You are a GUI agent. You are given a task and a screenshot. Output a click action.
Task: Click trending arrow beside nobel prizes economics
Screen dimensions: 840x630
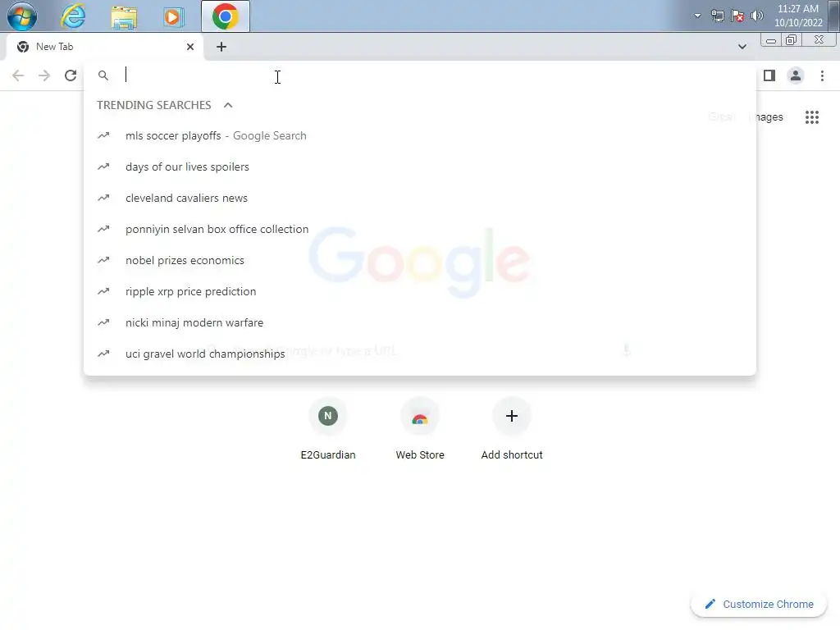click(x=103, y=260)
